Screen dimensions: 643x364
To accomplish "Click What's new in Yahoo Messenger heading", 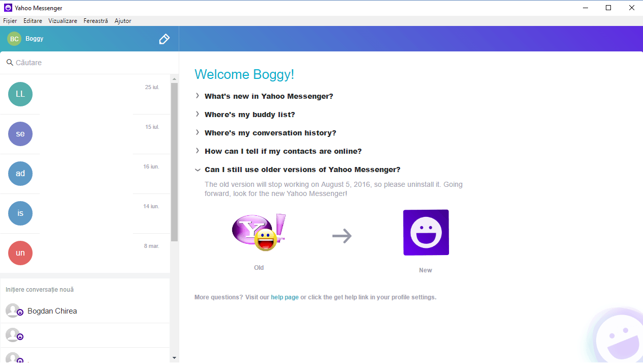I will [x=269, y=96].
